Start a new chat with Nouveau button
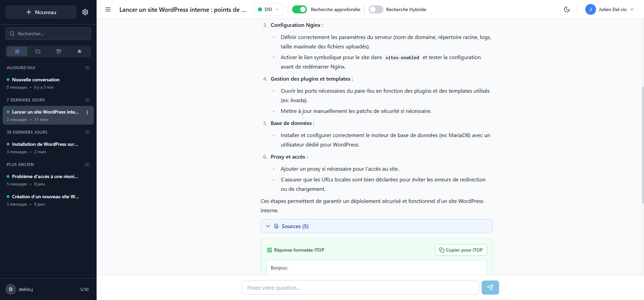 41,12
